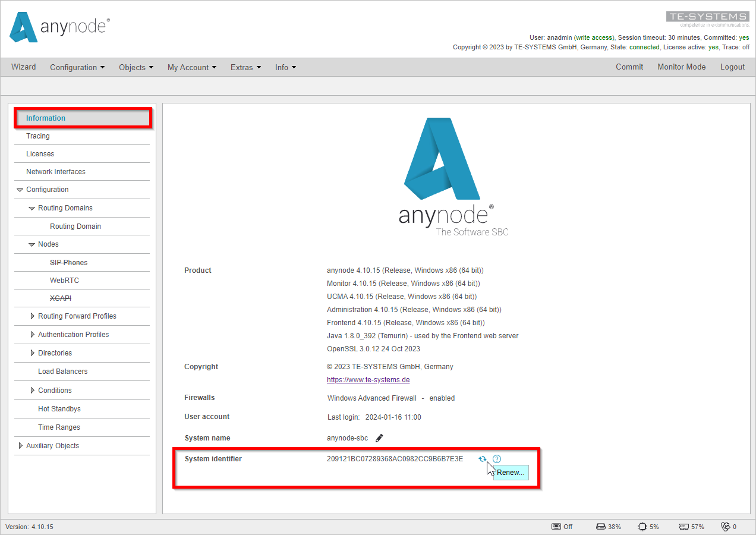Open help for the System identifier field

[497, 459]
